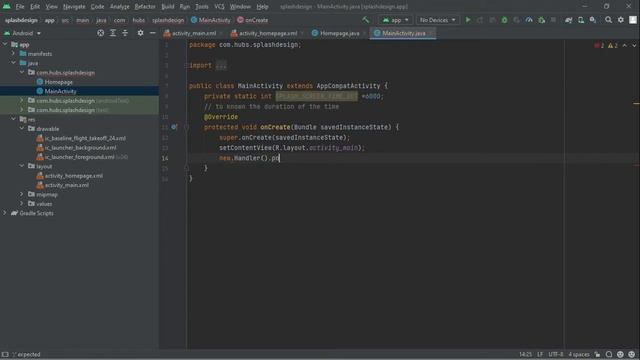Select activity_homepage.xml in layout folder

click(73, 176)
